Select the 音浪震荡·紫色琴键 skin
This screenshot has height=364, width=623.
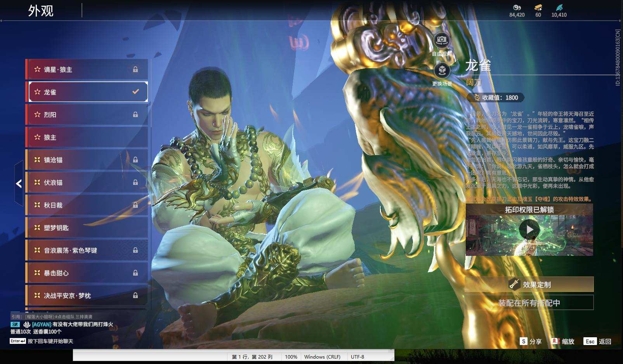(x=87, y=250)
